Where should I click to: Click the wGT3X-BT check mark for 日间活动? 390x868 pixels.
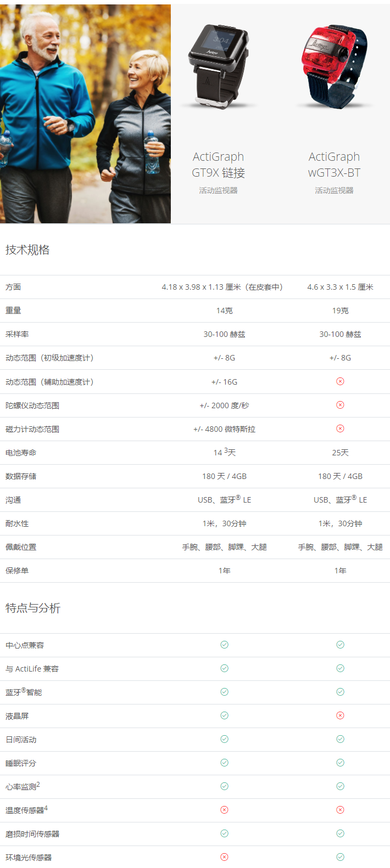coord(340,739)
